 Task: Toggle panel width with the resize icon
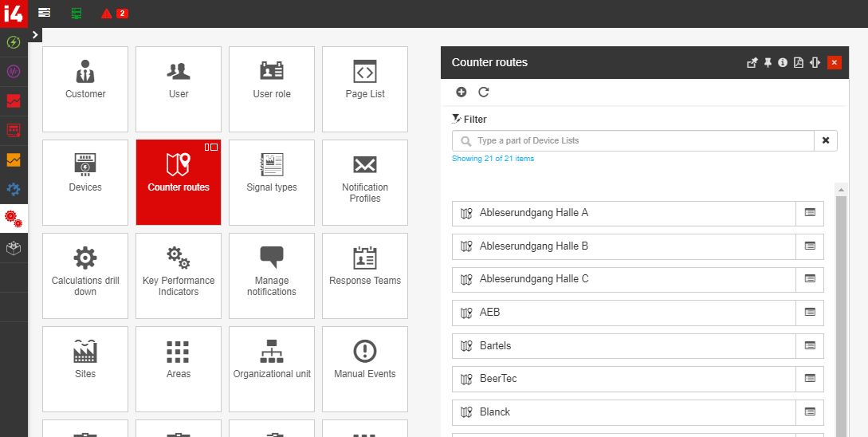(x=815, y=63)
